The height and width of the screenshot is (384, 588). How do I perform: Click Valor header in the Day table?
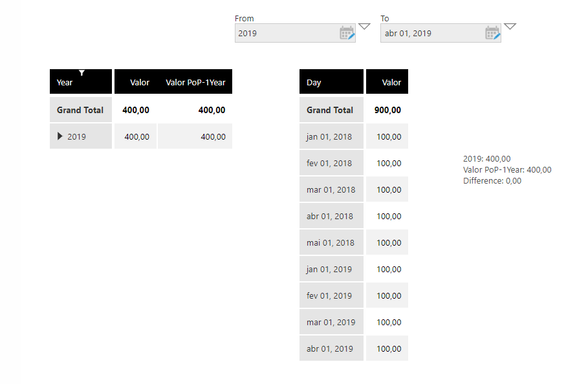click(387, 81)
